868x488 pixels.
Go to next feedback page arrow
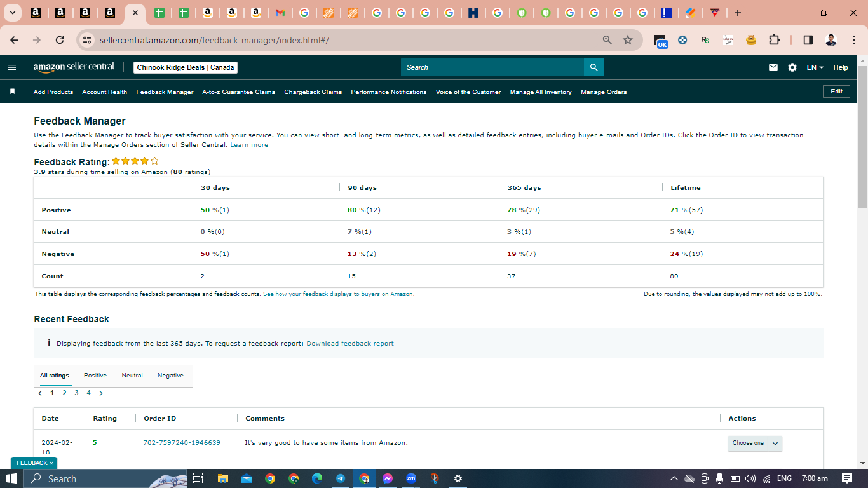click(101, 393)
